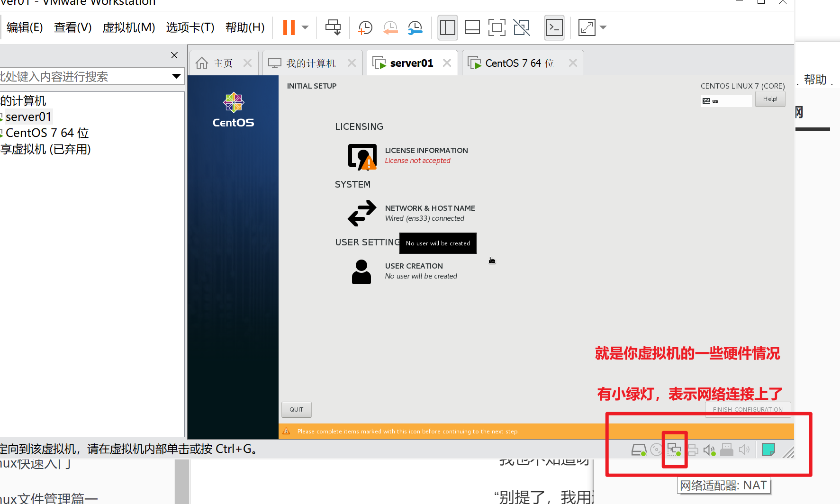840x504 pixels.
Task: Expand the stretch guest dropdown arrow
Action: tap(603, 27)
